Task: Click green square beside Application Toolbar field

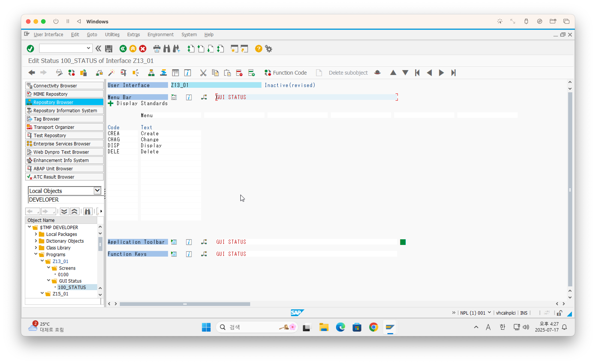Action: [x=403, y=242]
